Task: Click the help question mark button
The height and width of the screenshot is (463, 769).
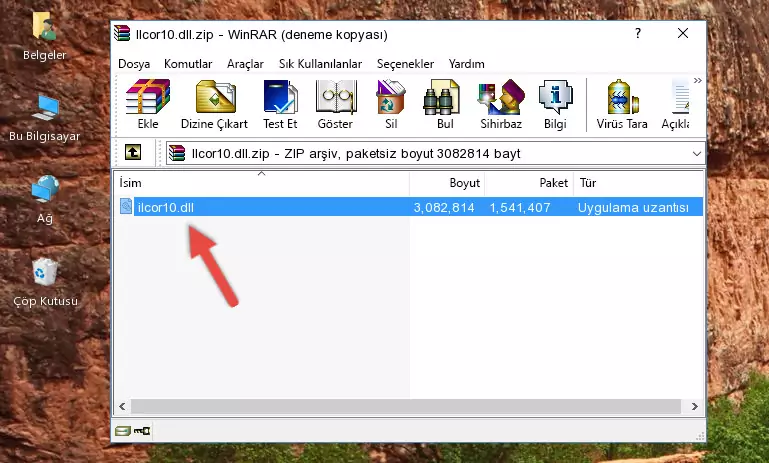Action: point(638,33)
